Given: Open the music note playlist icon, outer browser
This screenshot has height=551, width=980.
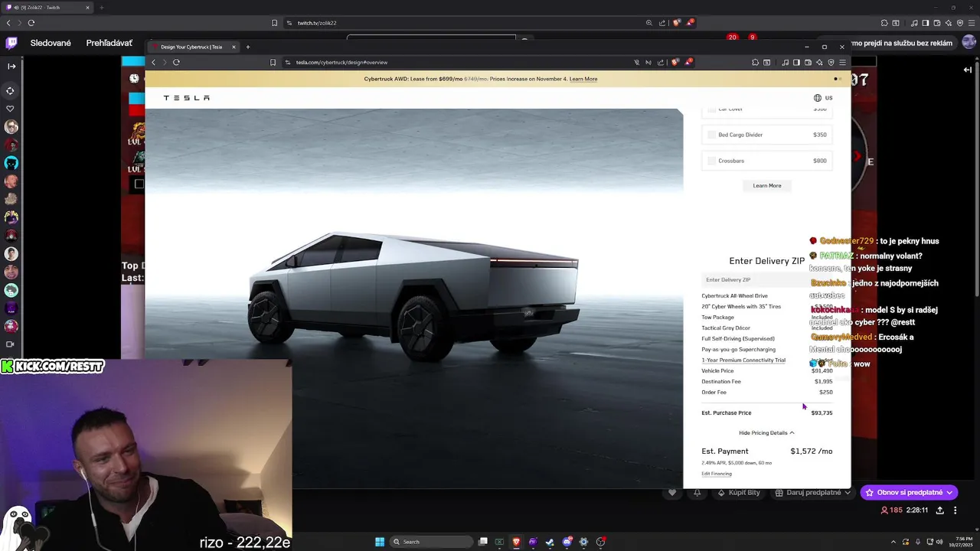Looking at the screenshot, I should [914, 23].
